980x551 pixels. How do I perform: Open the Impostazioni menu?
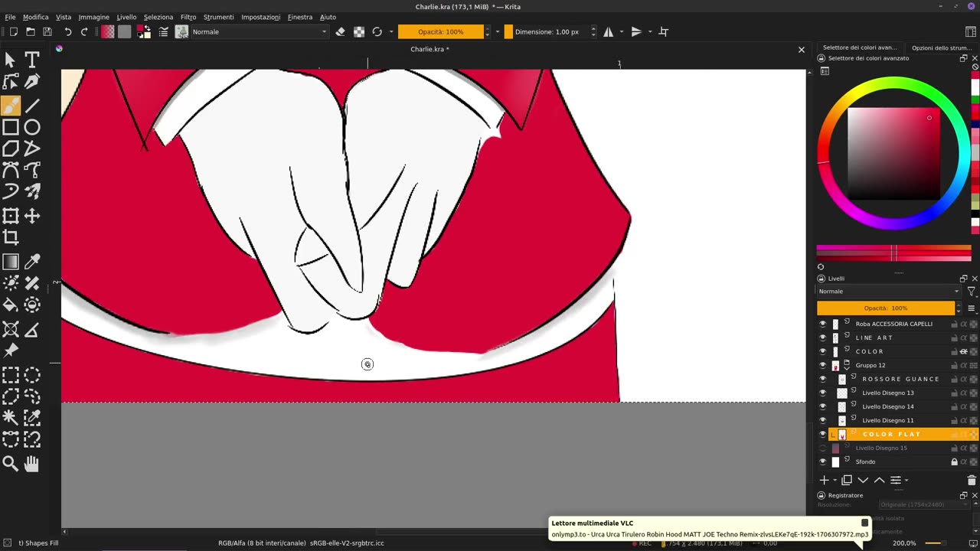click(x=260, y=17)
